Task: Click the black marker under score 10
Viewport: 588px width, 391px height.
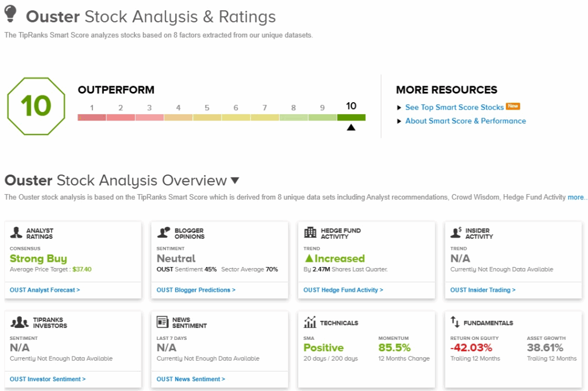Action: click(x=351, y=127)
